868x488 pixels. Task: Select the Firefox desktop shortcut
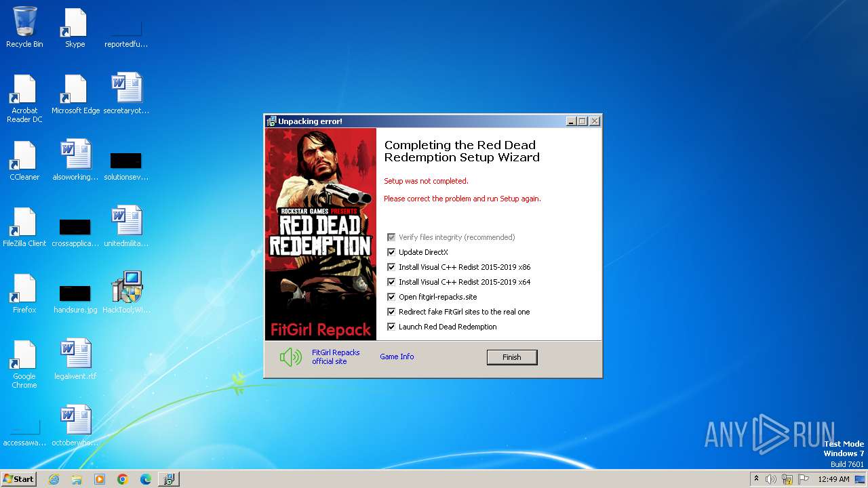(24, 293)
